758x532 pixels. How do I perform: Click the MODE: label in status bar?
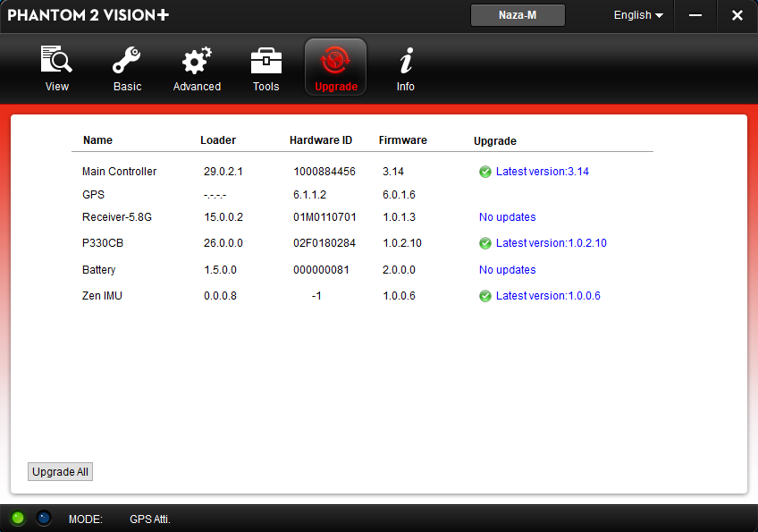[x=86, y=519]
